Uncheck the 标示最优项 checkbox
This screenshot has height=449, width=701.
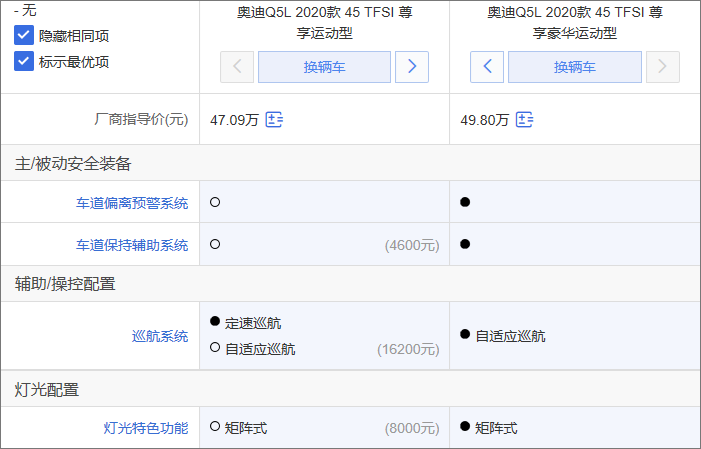coord(24,61)
